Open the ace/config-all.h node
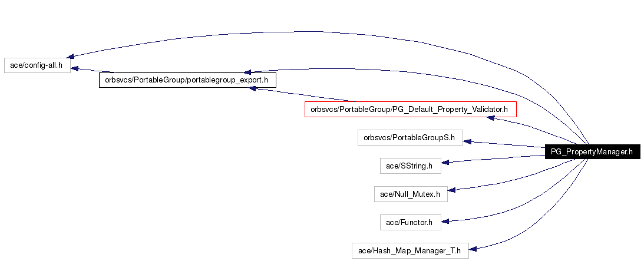644x261 pixels. pos(37,65)
